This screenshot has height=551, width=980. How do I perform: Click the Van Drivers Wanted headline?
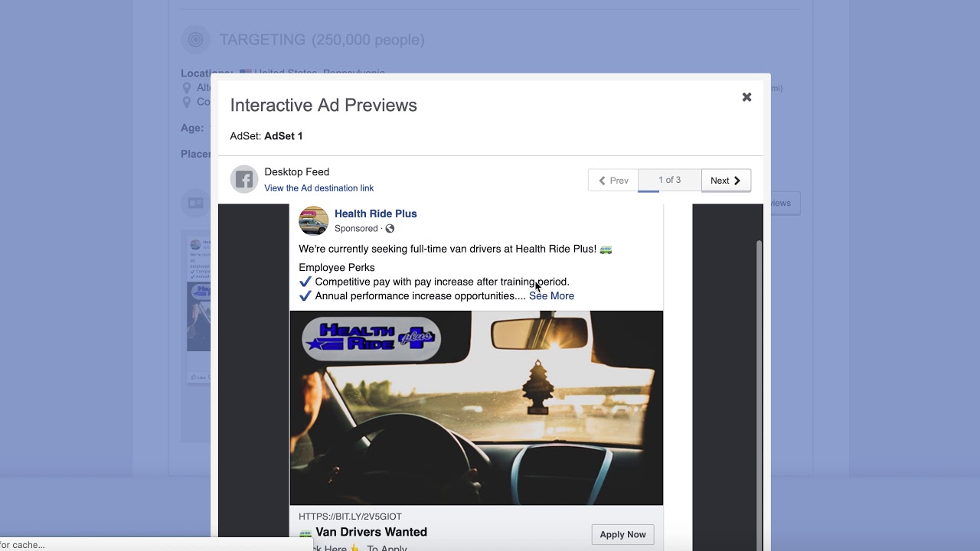tap(371, 532)
